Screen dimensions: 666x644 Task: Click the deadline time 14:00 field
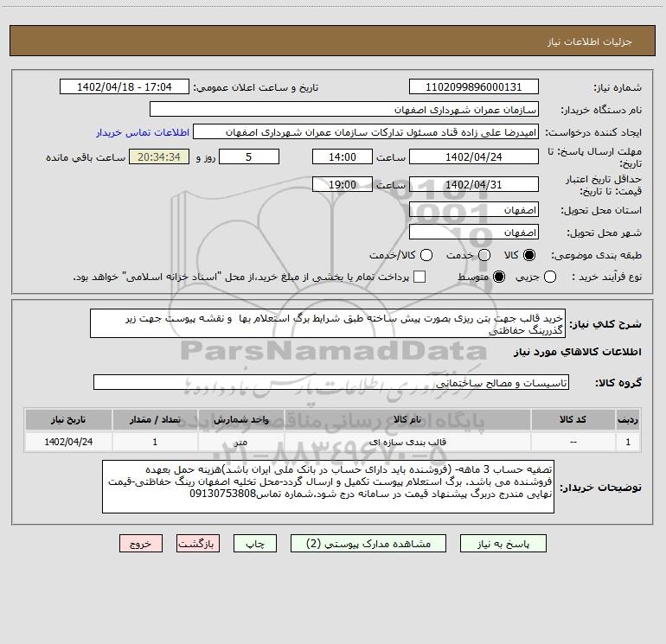(x=343, y=156)
